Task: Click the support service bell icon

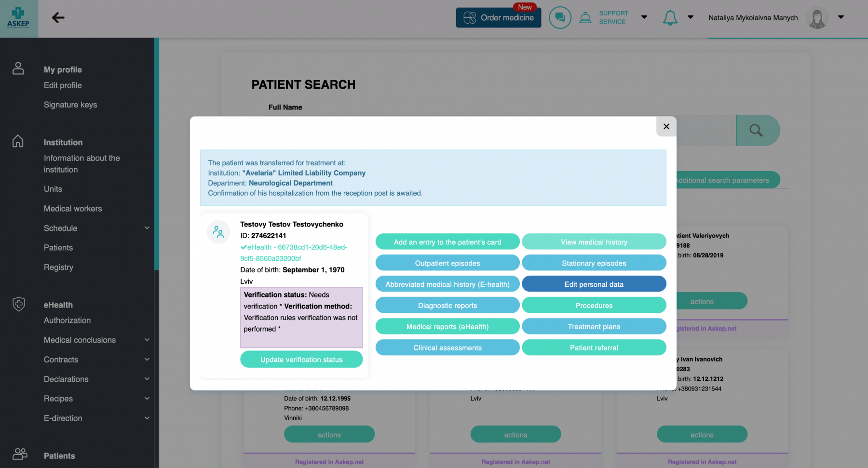Action: coord(585,18)
